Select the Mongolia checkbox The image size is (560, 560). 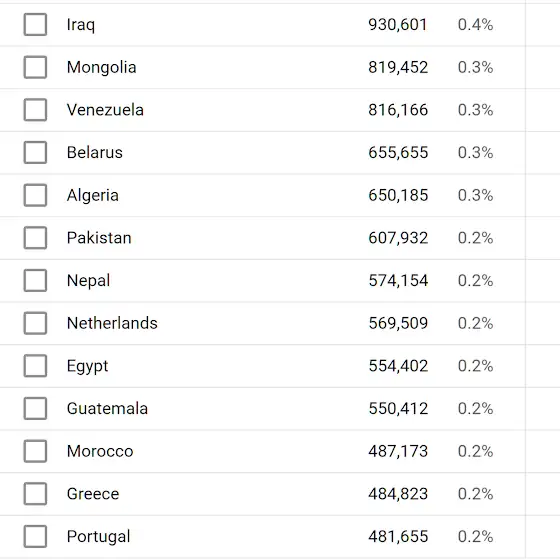[x=35, y=67]
